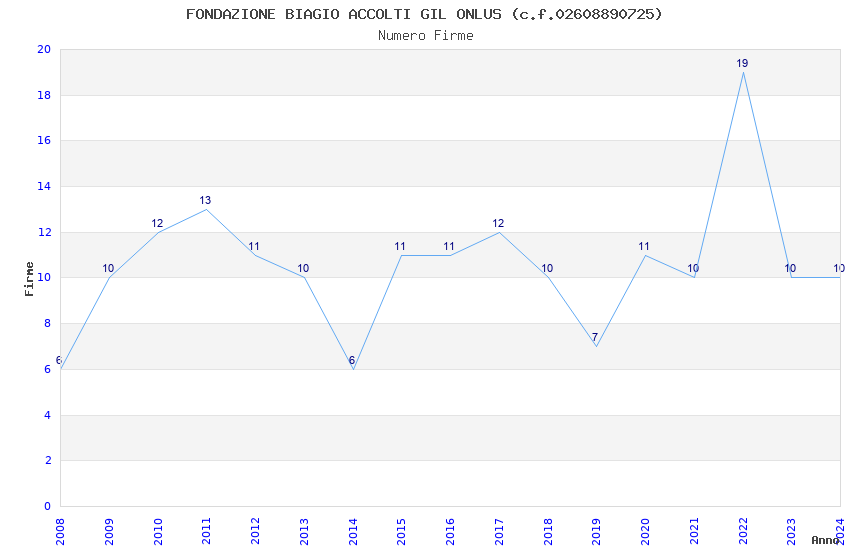
Task: Click x-axis year label "2014"
Action: click(353, 531)
